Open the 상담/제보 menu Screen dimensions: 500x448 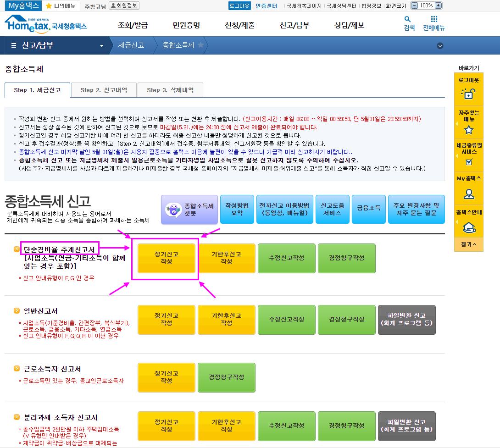coord(349,25)
